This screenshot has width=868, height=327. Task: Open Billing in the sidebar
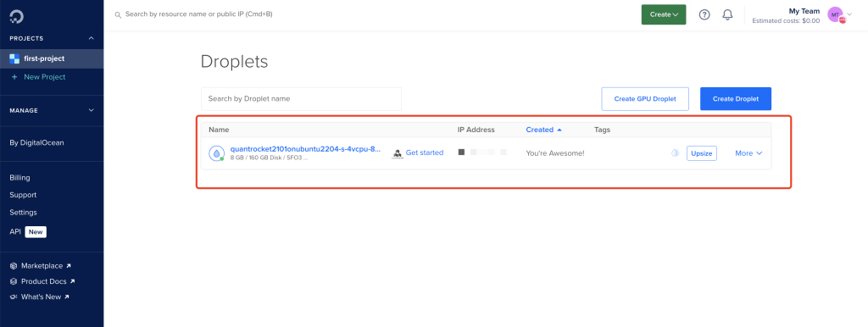click(20, 178)
